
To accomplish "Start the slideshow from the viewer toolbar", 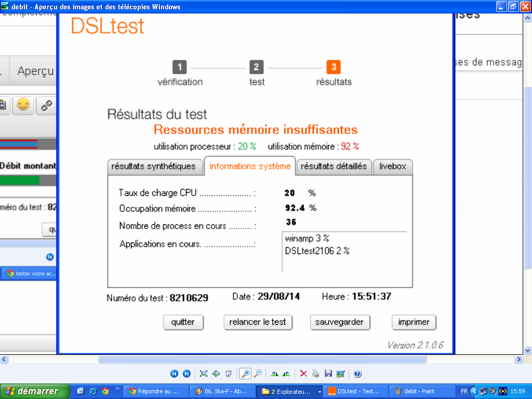I will pos(228,374).
